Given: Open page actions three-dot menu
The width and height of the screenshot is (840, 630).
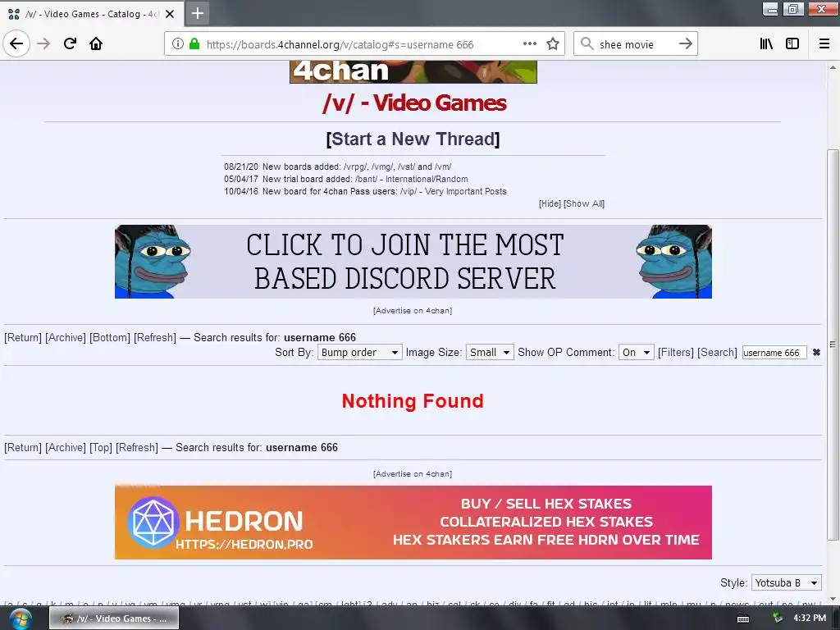Looking at the screenshot, I should 530,44.
